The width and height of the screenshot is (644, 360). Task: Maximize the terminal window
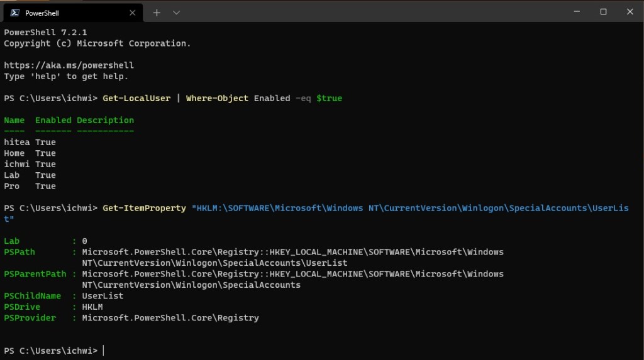603,11
